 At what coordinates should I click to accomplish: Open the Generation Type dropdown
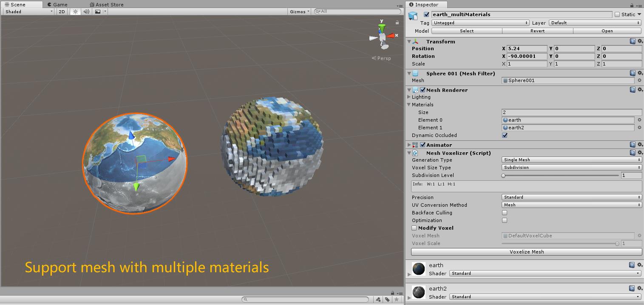pos(571,160)
